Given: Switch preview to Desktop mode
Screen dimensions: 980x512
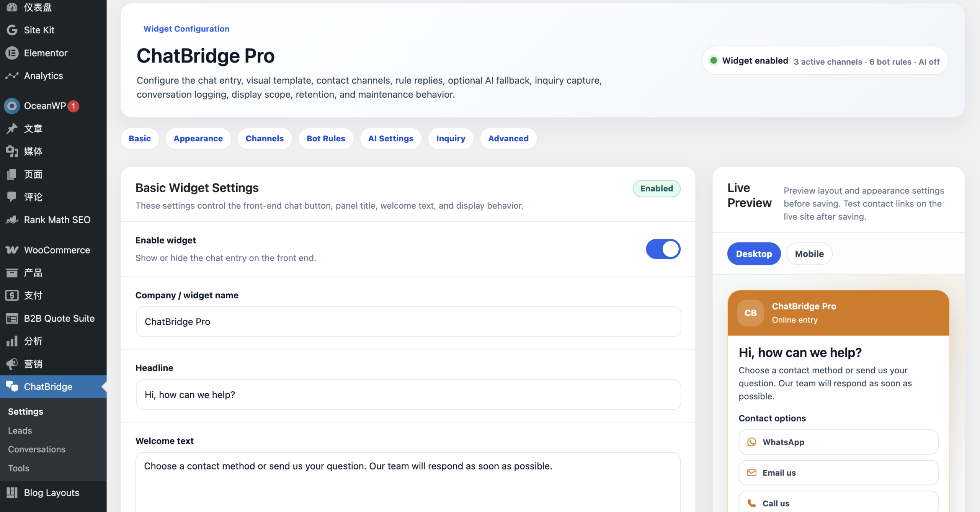Looking at the screenshot, I should point(754,254).
